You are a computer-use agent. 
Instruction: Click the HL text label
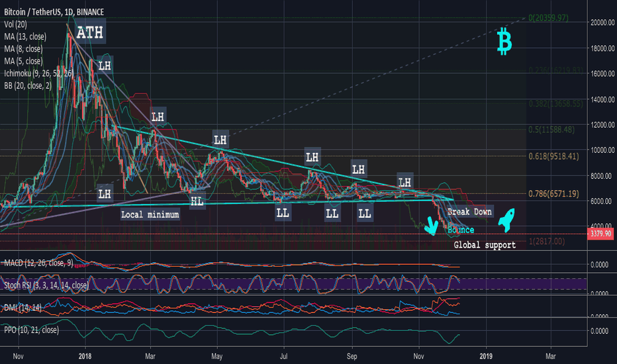click(197, 201)
